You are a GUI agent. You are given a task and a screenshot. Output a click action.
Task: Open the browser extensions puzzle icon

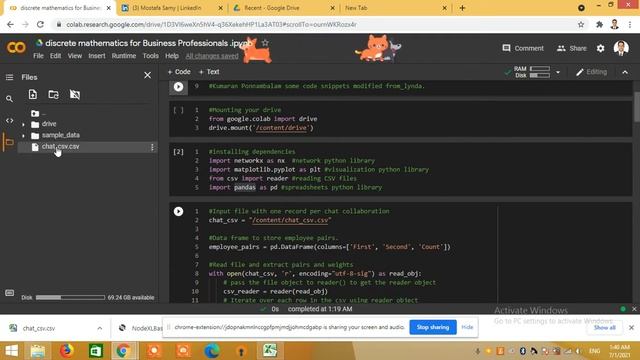point(599,25)
